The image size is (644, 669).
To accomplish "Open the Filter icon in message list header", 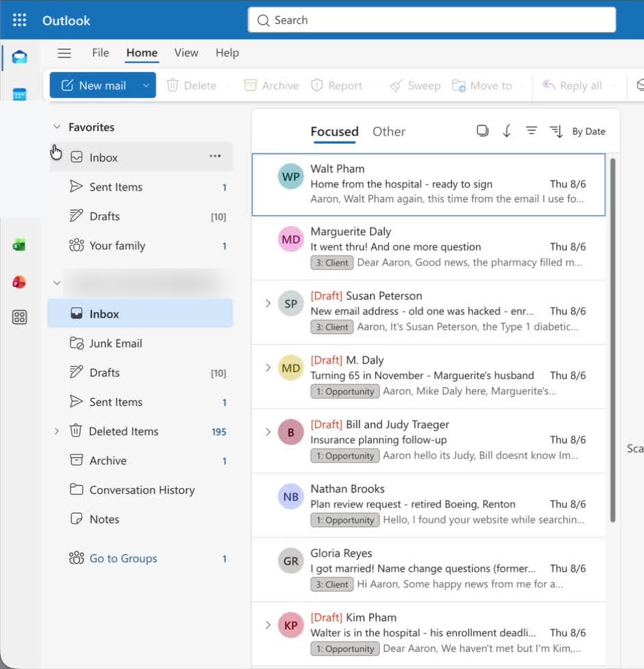I will 532,131.
